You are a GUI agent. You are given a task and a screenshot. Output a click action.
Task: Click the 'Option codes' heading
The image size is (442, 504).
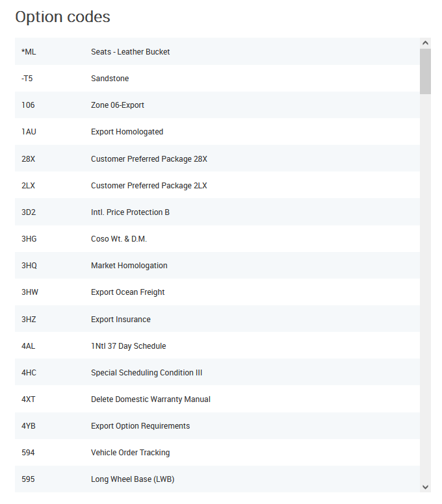(63, 17)
